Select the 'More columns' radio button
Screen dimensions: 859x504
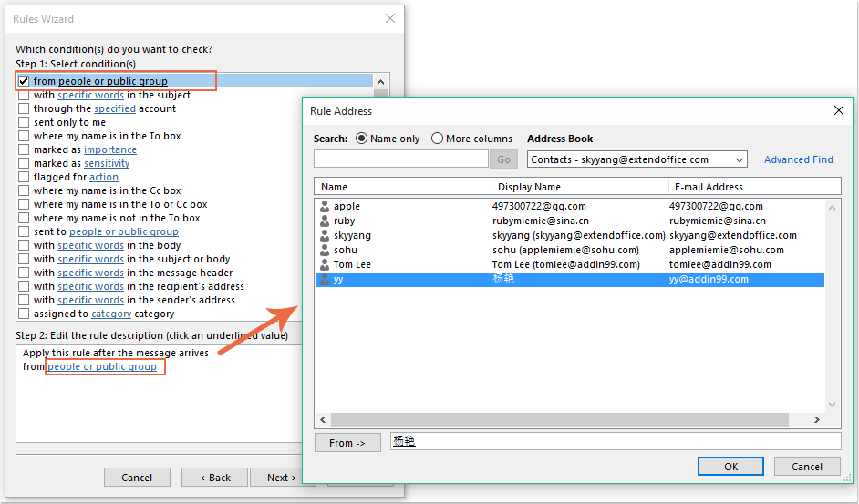pos(437,139)
